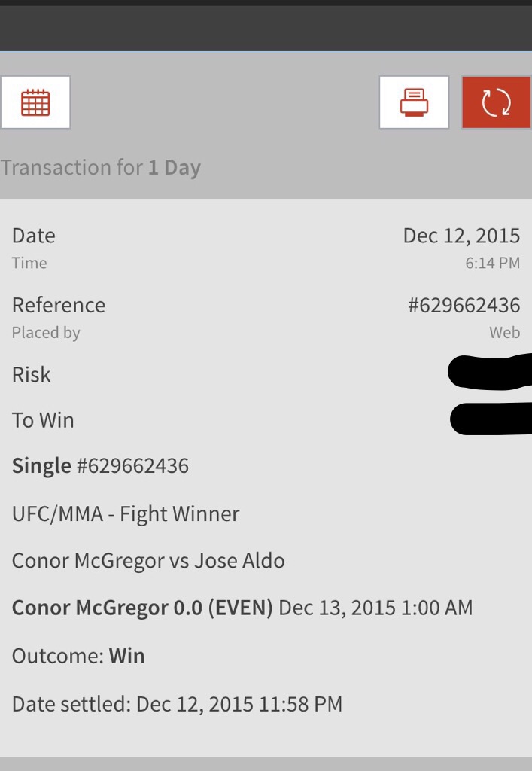Viewport: 532px width, 771px height.
Task: Select the Conor McGregor 0.0 (EVEN) pick
Action: pyautogui.click(x=142, y=608)
